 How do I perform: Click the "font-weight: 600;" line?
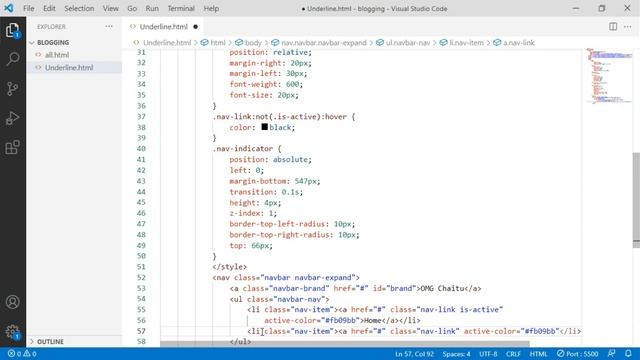(x=266, y=84)
